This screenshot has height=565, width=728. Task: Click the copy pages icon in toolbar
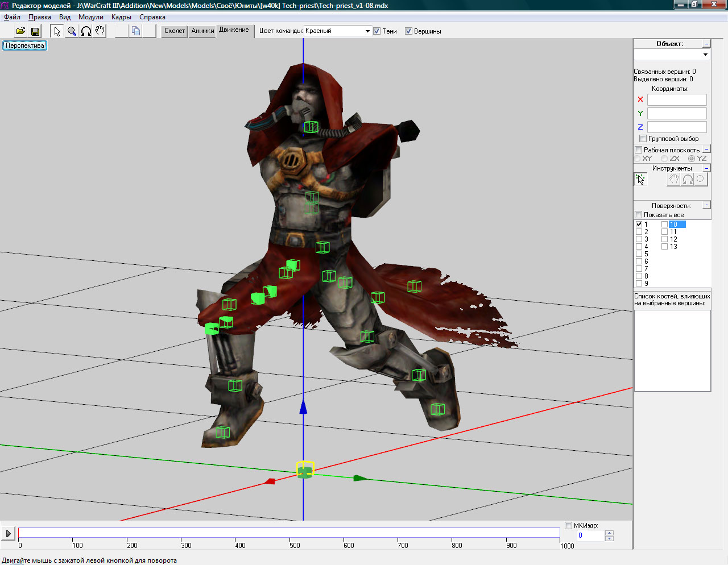136,31
